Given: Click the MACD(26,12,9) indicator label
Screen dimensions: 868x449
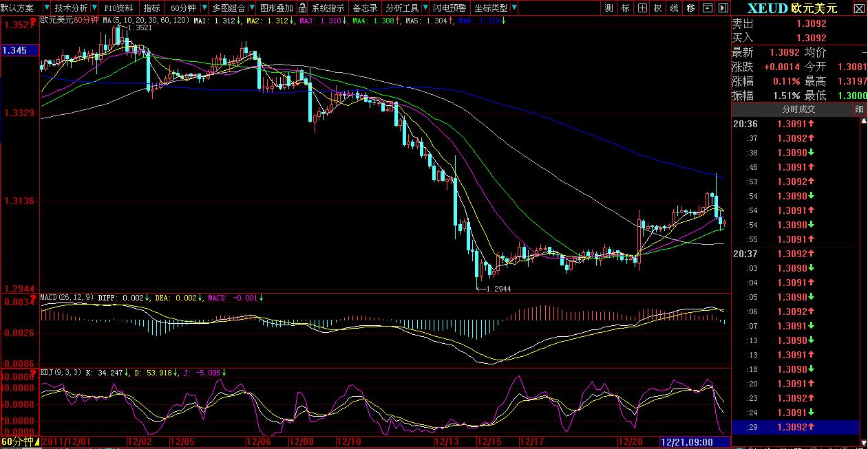Looking at the screenshot, I should [67, 298].
